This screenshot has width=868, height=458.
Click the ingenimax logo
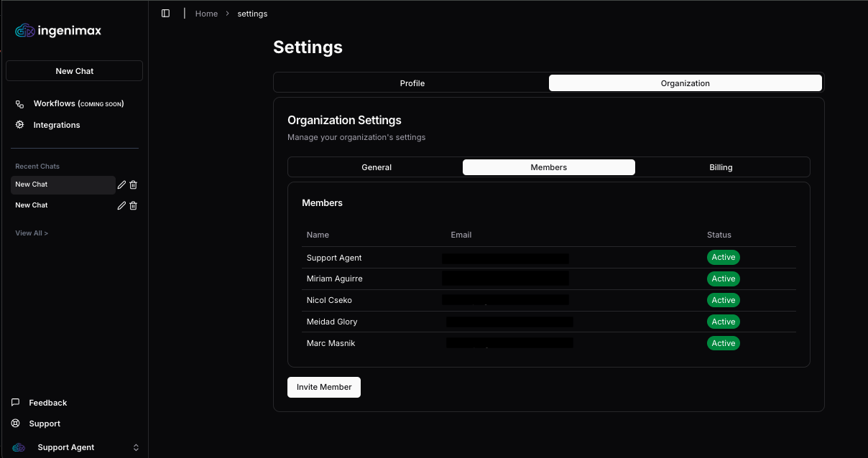point(58,31)
